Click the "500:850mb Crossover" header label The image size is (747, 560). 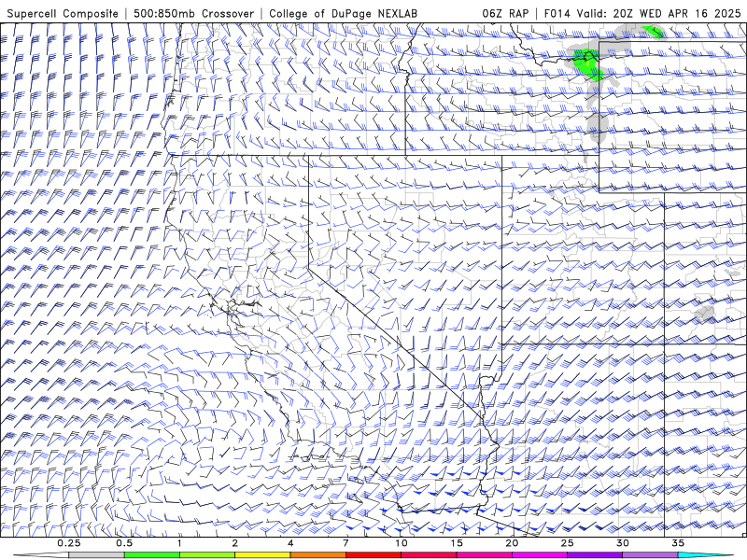(x=193, y=13)
